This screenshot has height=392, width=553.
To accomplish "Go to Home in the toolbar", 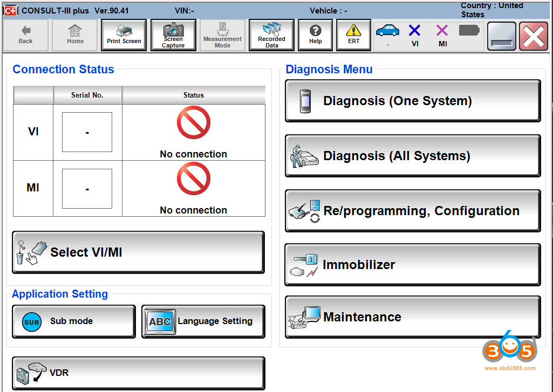I will (75, 35).
